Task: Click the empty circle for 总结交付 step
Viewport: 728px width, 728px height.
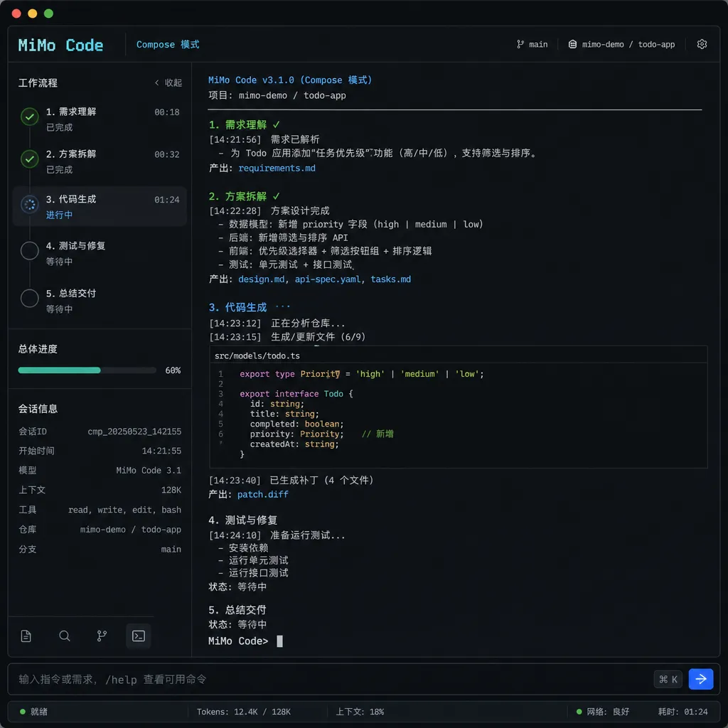Action: (30, 298)
